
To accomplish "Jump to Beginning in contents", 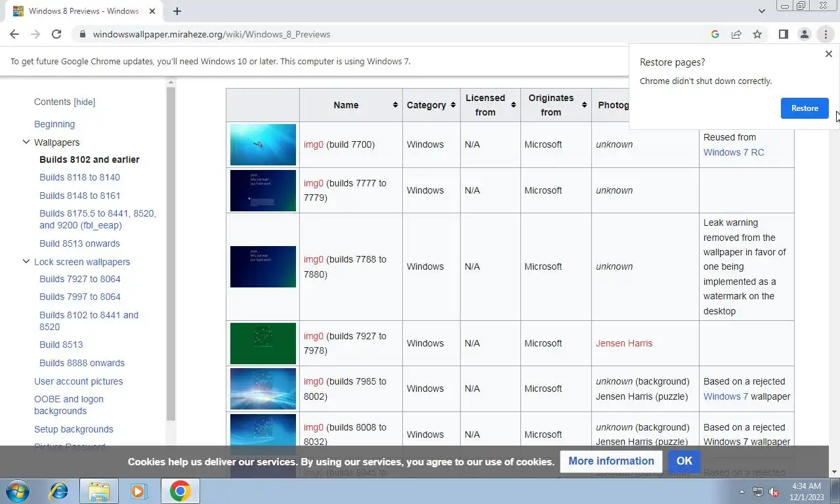I will coord(54,124).
